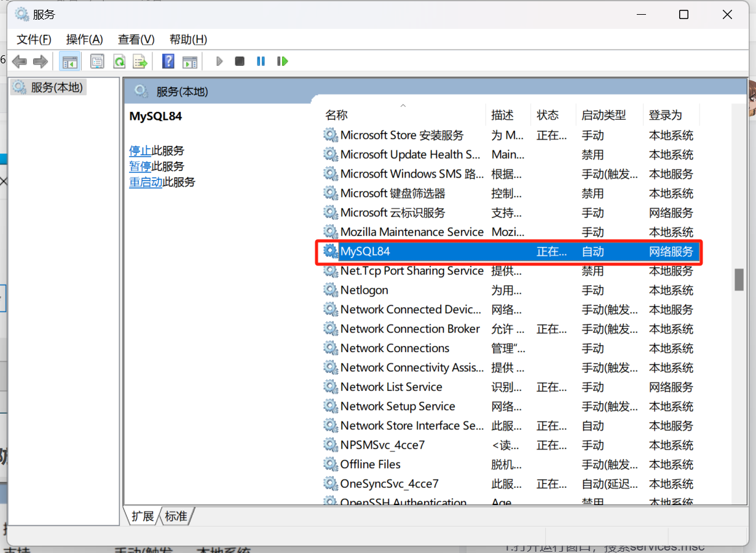Viewport: 756px width, 553px height.
Task: Select Microsoft 云标识服务 row
Action: point(511,213)
